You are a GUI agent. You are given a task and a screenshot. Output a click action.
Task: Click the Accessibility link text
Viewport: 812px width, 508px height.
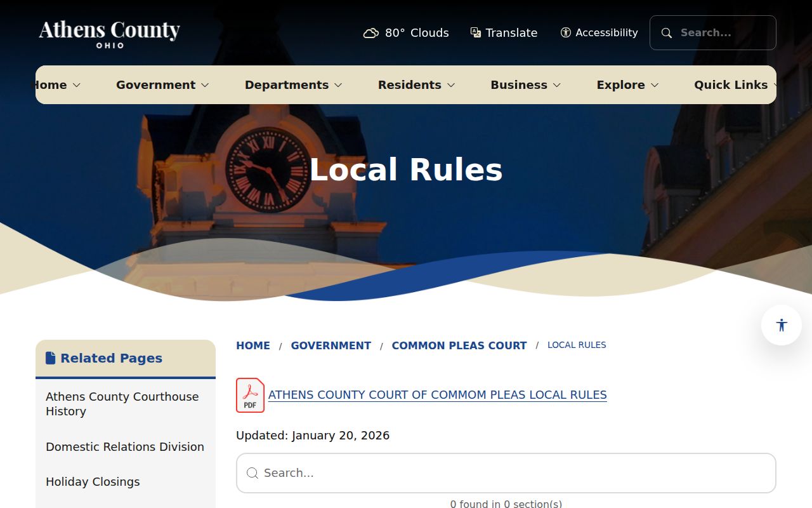pyautogui.click(x=607, y=33)
